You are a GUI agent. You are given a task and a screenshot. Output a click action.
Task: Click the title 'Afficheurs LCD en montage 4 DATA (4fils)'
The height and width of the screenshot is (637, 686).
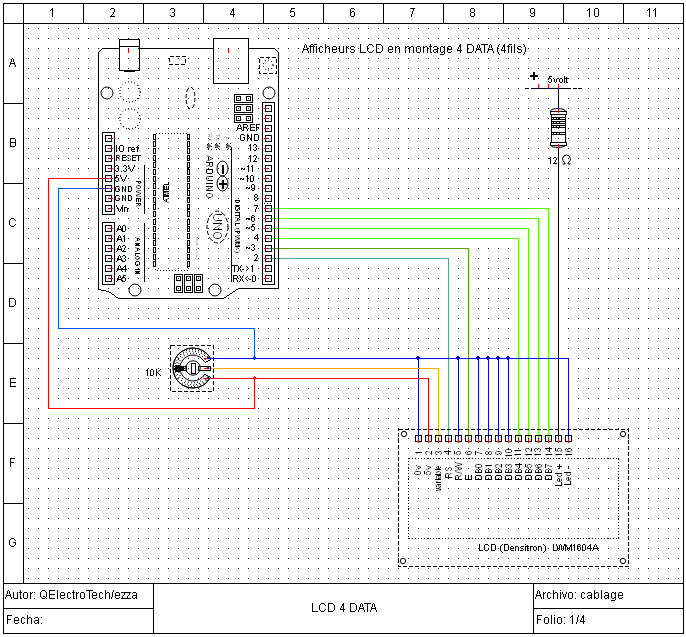tap(414, 49)
